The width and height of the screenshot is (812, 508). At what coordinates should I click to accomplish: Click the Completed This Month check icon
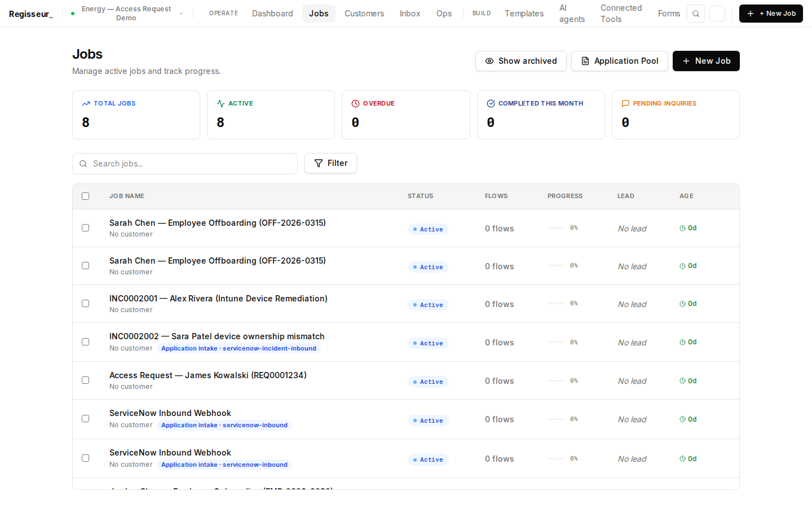click(x=491, y=103)
